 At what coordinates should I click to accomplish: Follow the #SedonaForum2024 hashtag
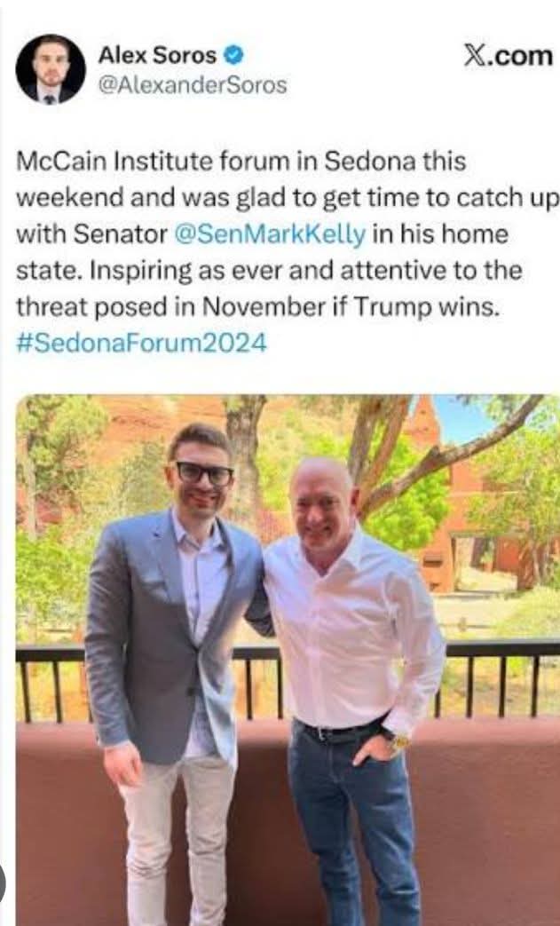pyautogui.click(x=142, y=343)
